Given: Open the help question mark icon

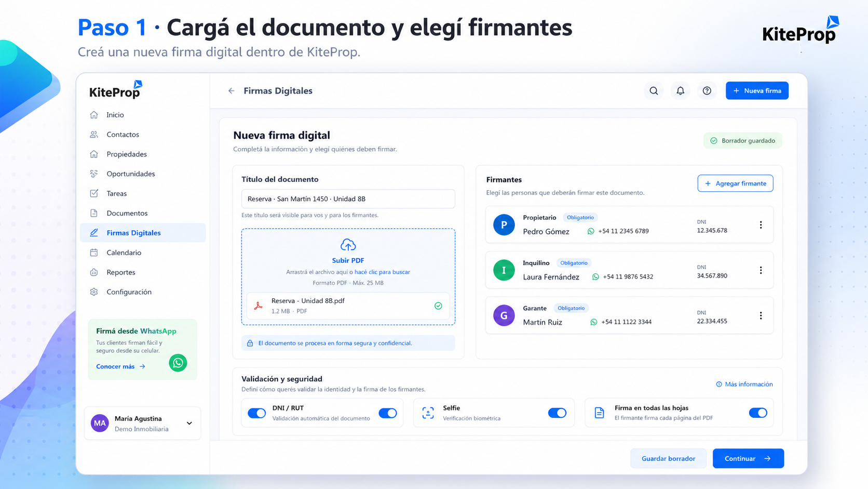Looking at the screenshot, I should coord(707,91).
